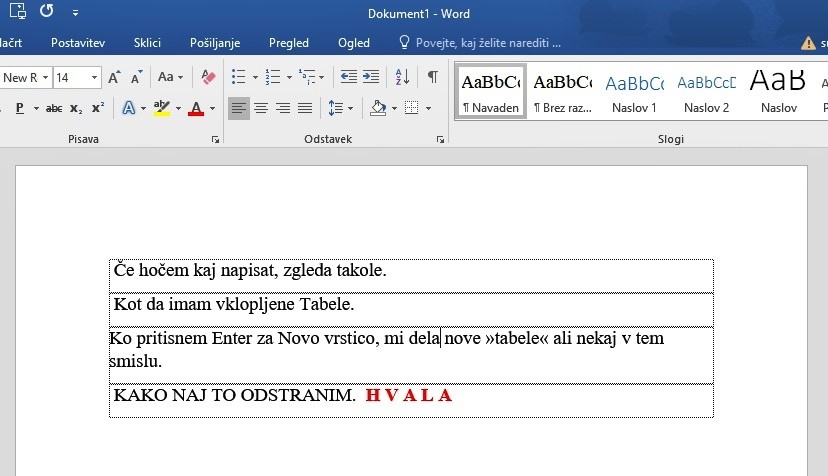The height and width of the screenshot is (476, 828).
Task: Apply the Naslov 1 style
Action: [634, 91]
